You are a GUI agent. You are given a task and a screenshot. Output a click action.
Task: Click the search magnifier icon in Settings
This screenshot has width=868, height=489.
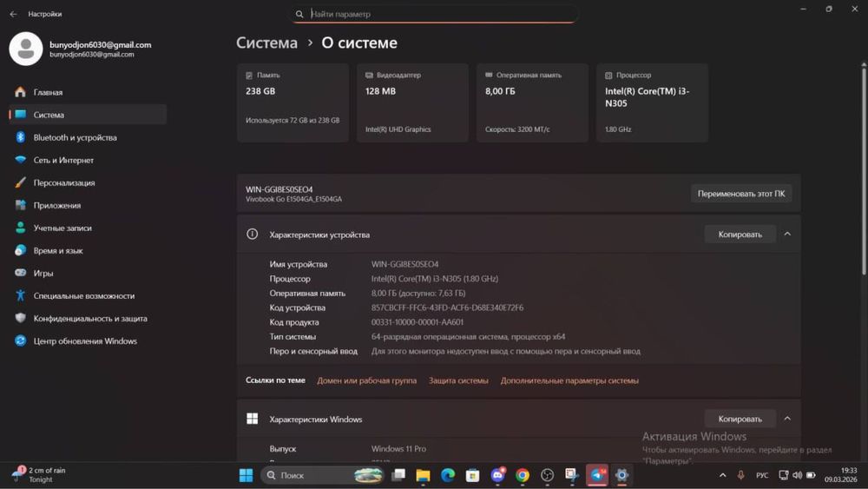pos(299,14)
